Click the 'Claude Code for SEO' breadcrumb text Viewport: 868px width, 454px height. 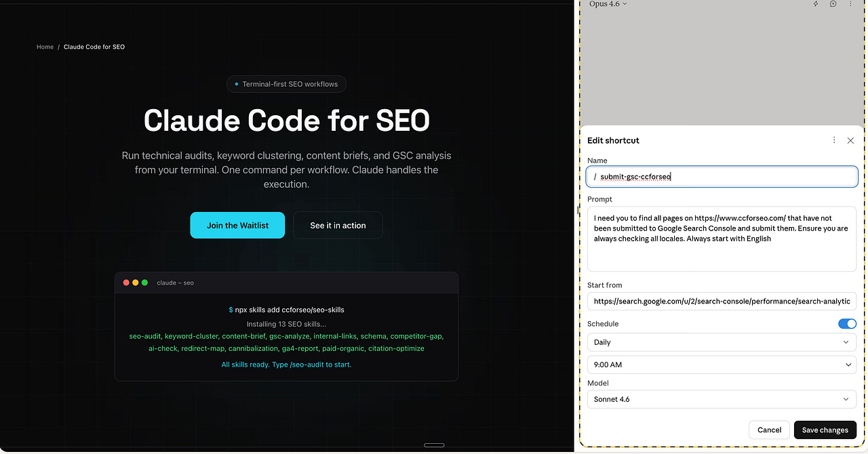click(x=94, y=47)
